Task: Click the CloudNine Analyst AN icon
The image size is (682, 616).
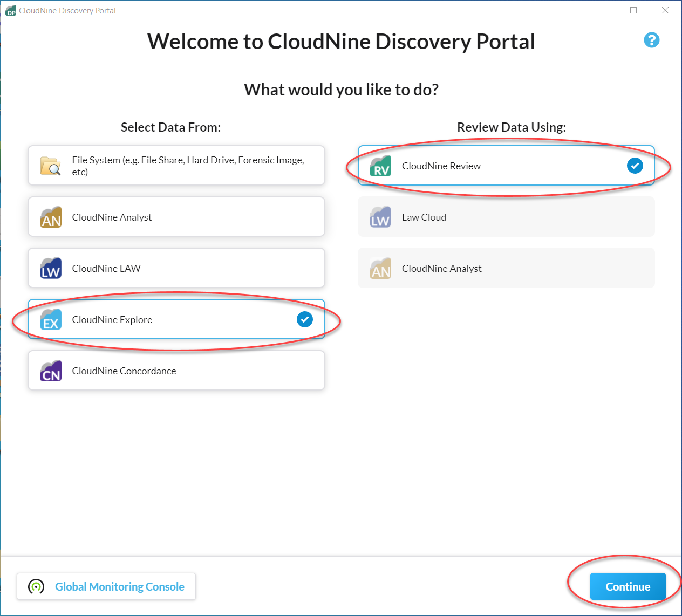Action: click(x=50, y=217)
